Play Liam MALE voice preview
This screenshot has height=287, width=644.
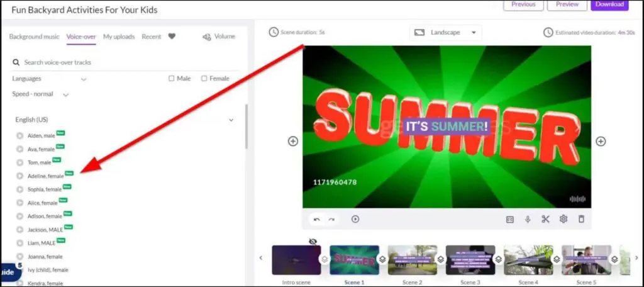click(19, 242)
